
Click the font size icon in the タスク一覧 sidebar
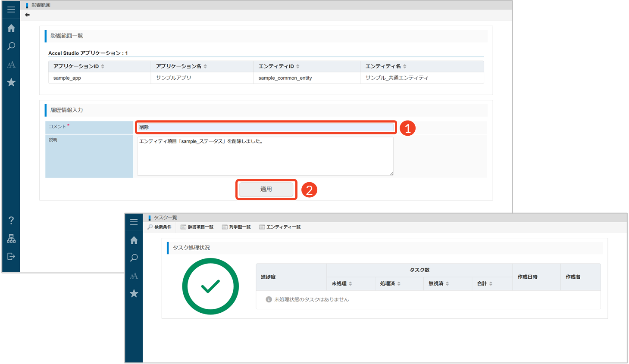point(134,276)
